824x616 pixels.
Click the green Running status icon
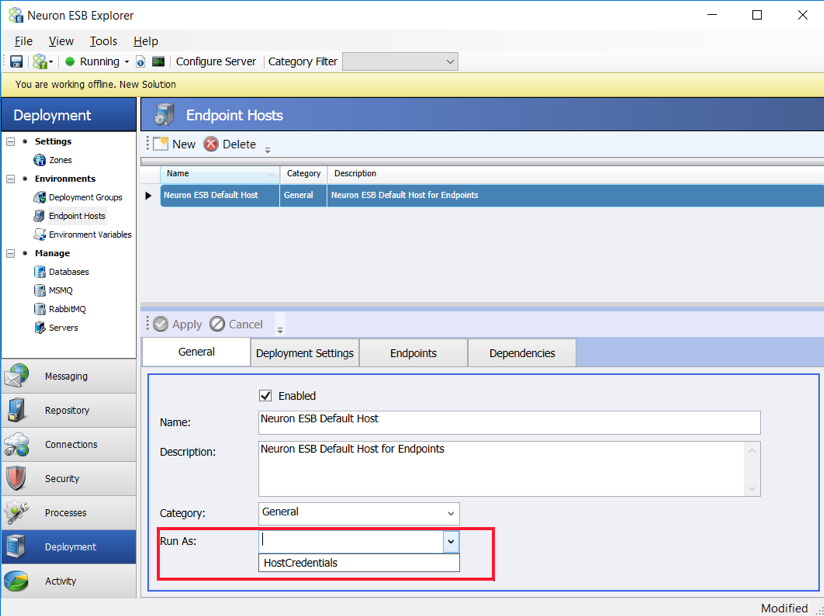[x=69, y=61]
